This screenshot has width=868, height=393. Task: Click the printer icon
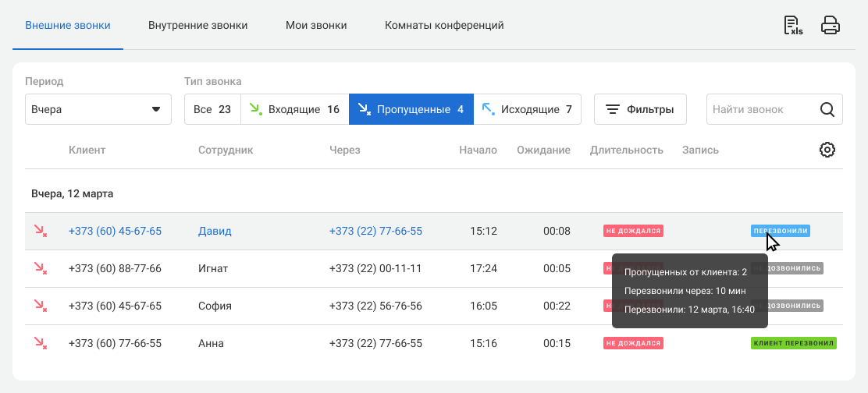(831, 26)
